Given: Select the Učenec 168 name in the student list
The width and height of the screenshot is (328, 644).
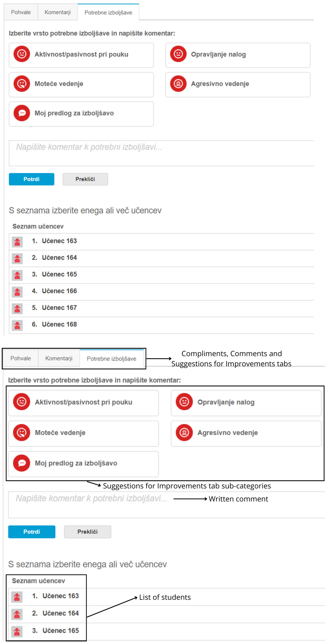Looking at the screenshot, I should [x=59, y=324].
